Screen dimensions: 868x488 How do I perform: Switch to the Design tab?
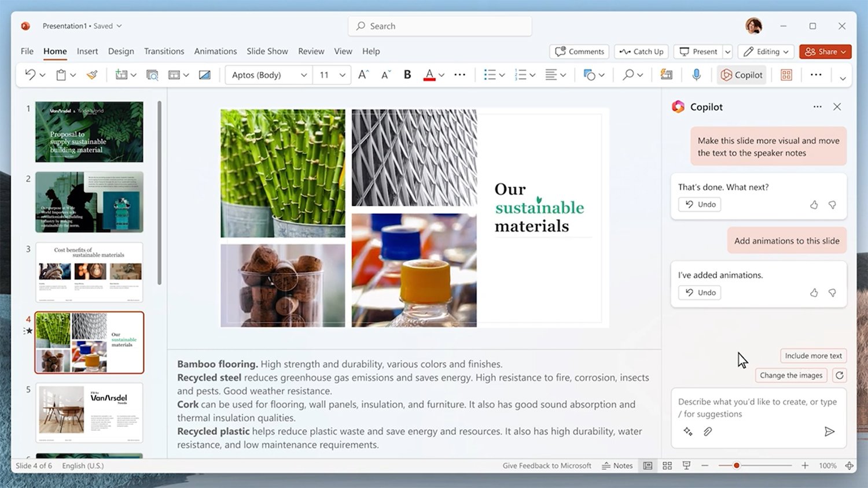[121, 51]
